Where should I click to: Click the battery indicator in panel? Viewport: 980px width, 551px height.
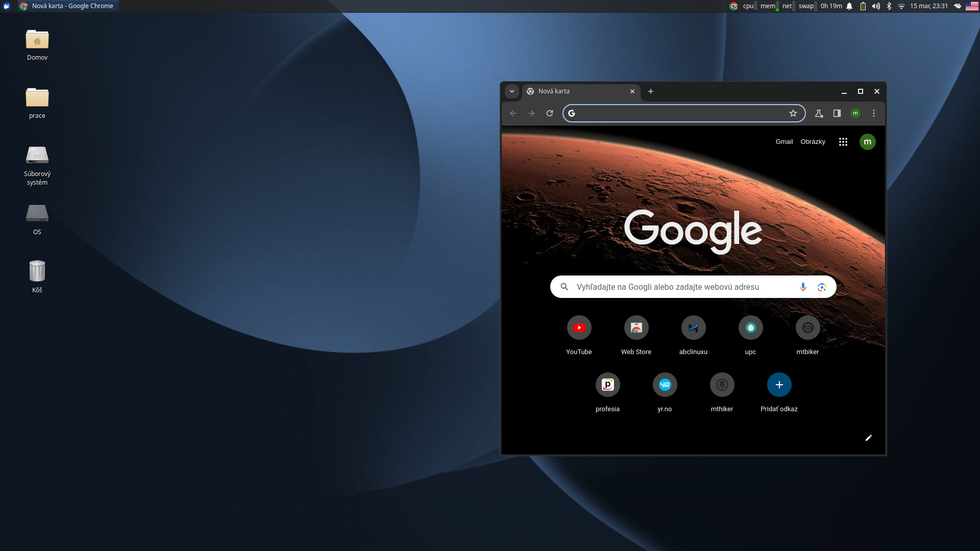tap(863, 6)
